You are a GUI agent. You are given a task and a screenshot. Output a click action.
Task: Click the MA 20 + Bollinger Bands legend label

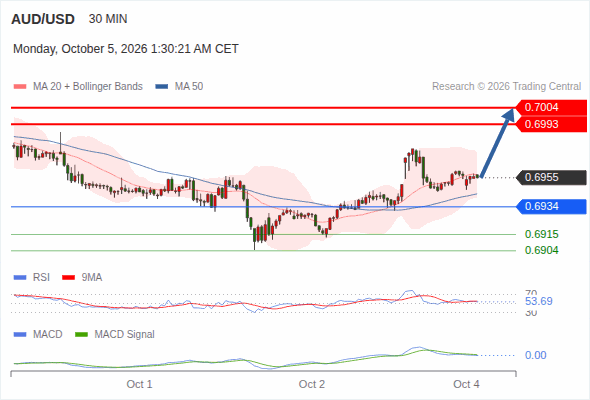(88, 87)
